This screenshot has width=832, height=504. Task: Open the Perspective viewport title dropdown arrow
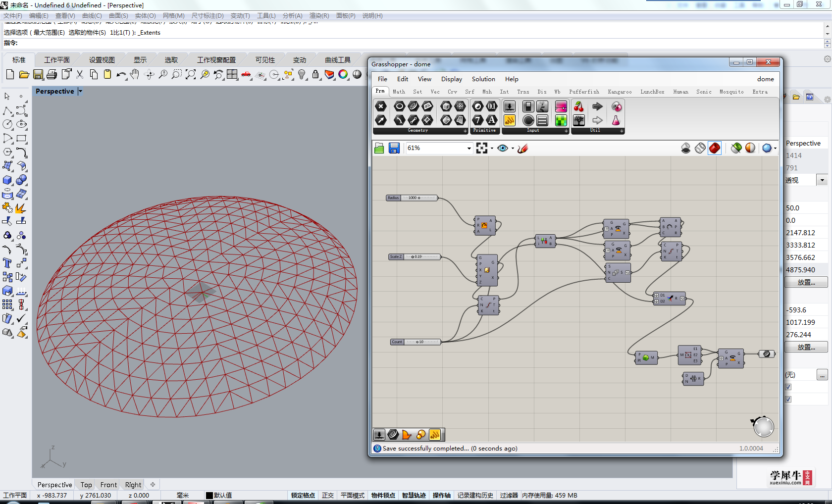(x=80, y=91)
